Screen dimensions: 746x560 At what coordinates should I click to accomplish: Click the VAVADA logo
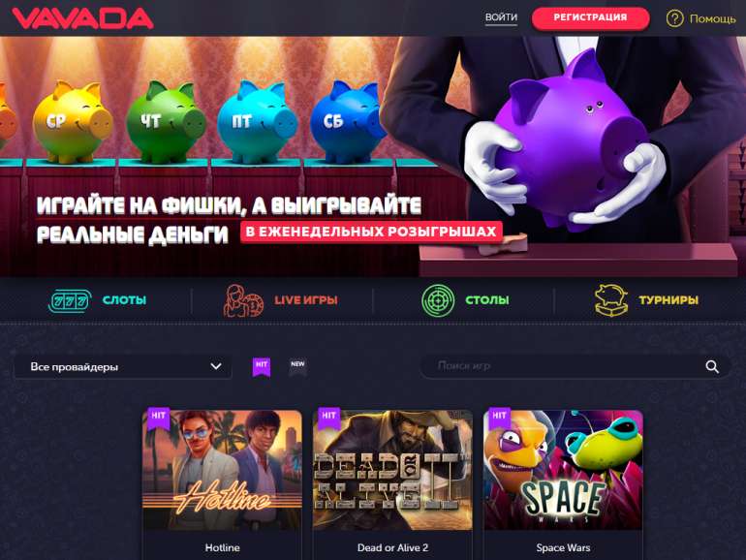(82, 18)
